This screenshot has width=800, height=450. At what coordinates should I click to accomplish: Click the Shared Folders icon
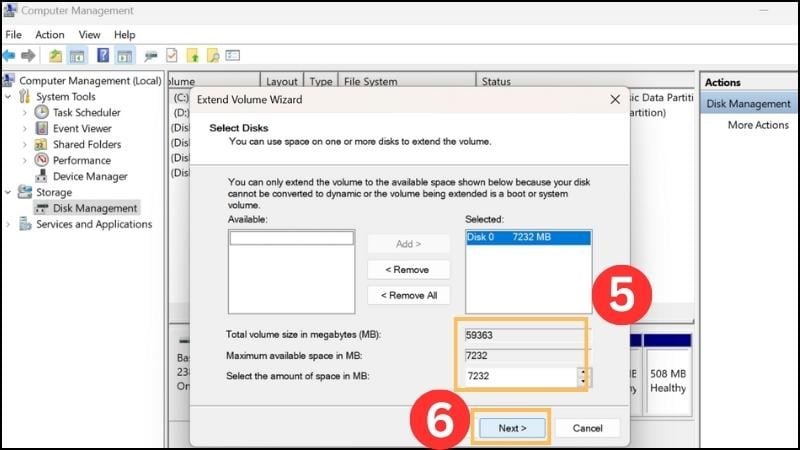point(42,145)
